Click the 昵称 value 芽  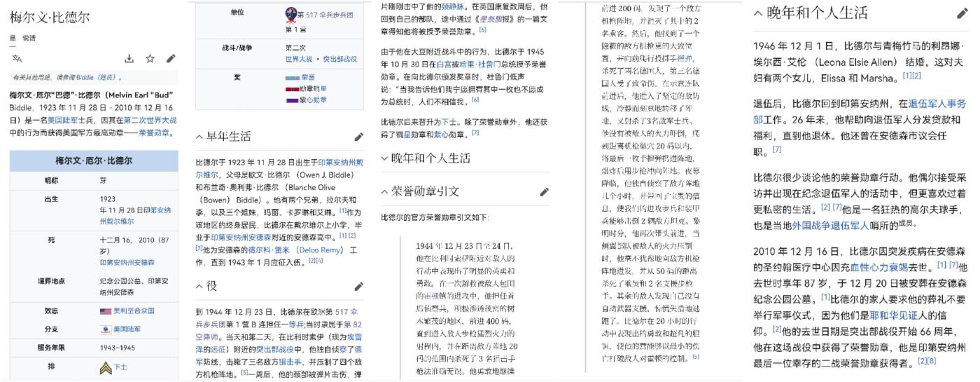103,180
